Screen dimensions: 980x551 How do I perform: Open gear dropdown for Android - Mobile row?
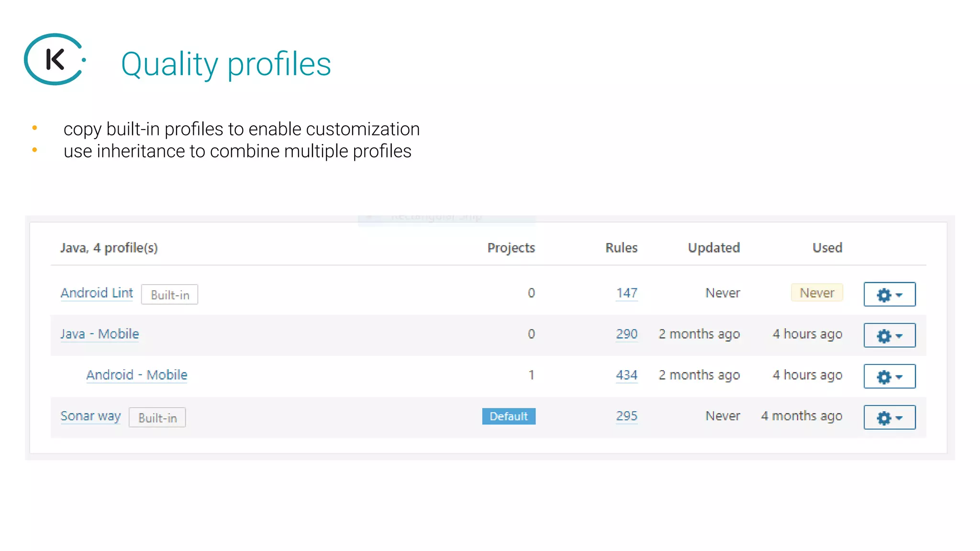(x=890, y=376)
